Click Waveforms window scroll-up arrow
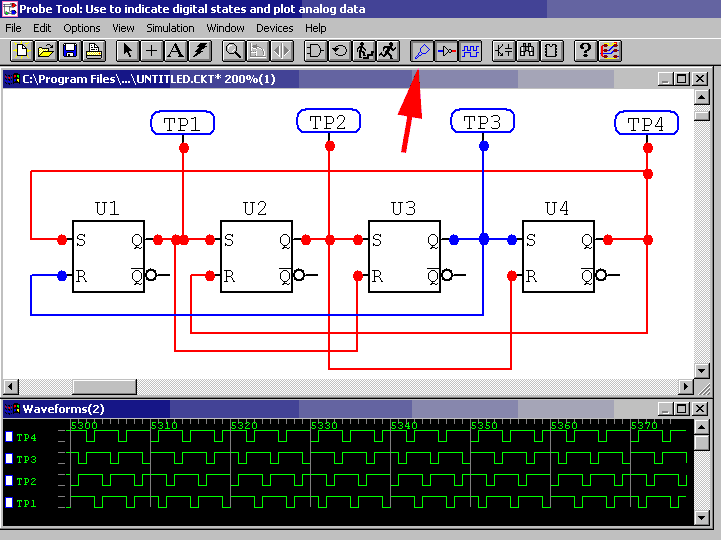The image size is (721, 540). (701, 427)
